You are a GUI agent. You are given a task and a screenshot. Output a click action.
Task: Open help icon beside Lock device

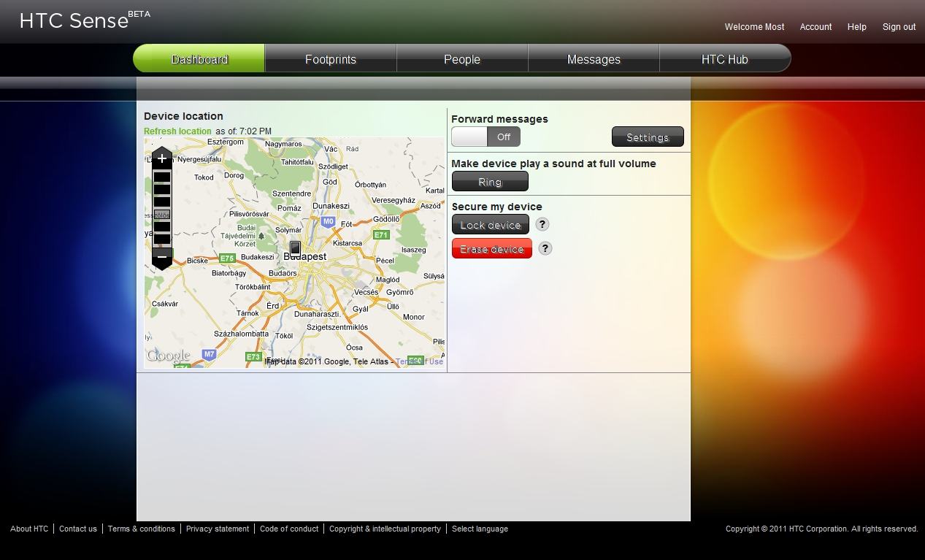(x=542, y=224)
